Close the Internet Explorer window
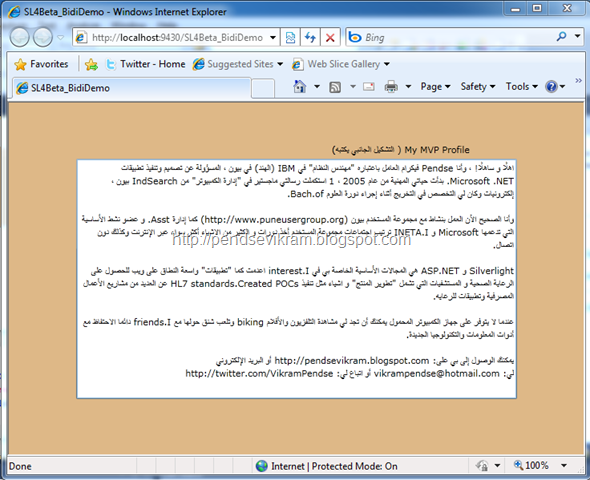 (x=567, y=8)
